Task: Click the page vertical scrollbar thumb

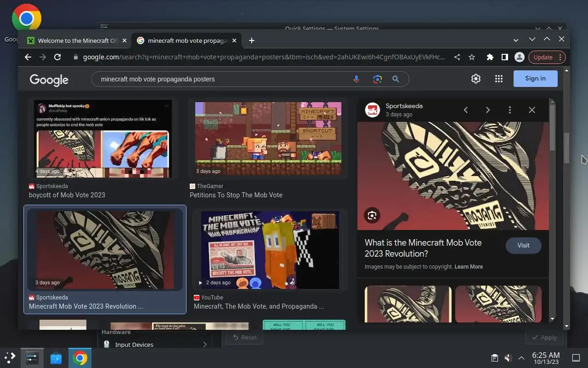Action: pyautogui.click(x=566, y=147)
